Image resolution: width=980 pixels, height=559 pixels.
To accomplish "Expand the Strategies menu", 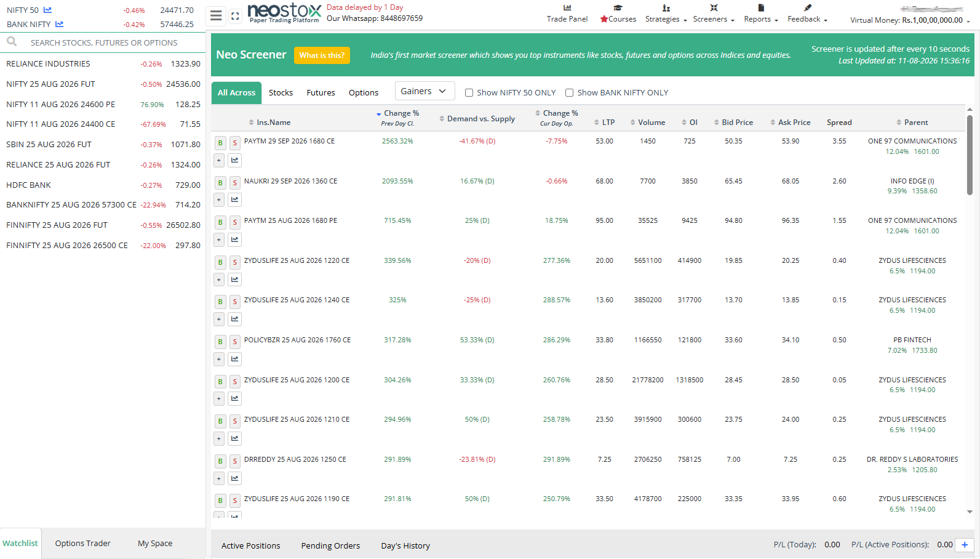I will click(666, 14).
